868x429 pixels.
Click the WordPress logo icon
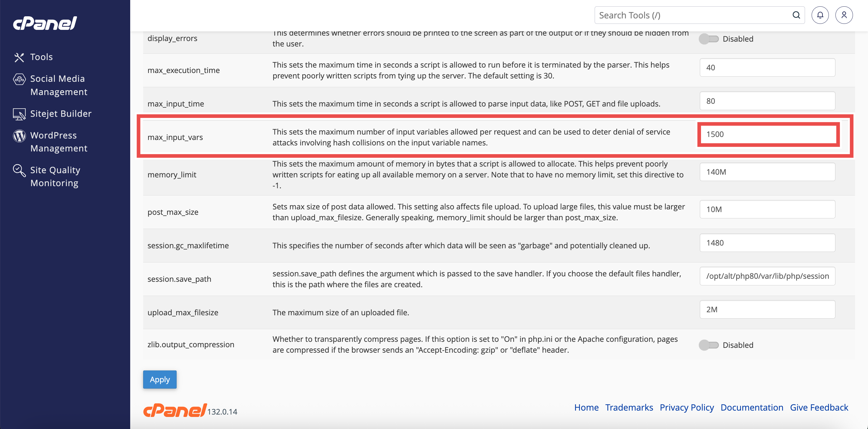point(19,136)
